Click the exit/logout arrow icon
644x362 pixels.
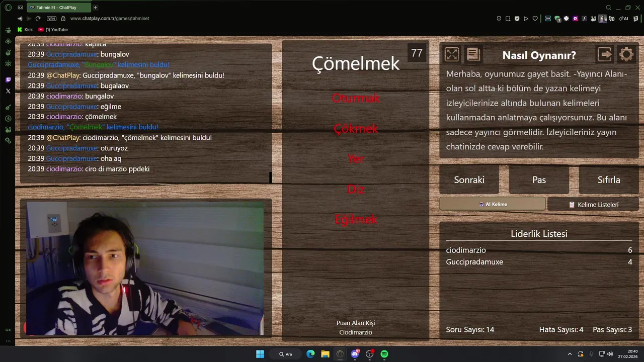point(605,54)
